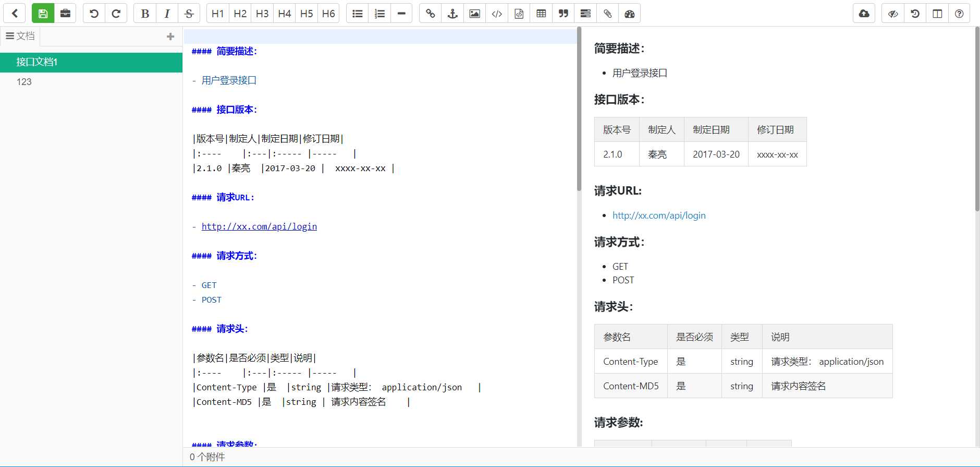The height and width of the screenshot is (467, 980).
Task: Insert an H6 heading
Action: [x=328, y=14]
